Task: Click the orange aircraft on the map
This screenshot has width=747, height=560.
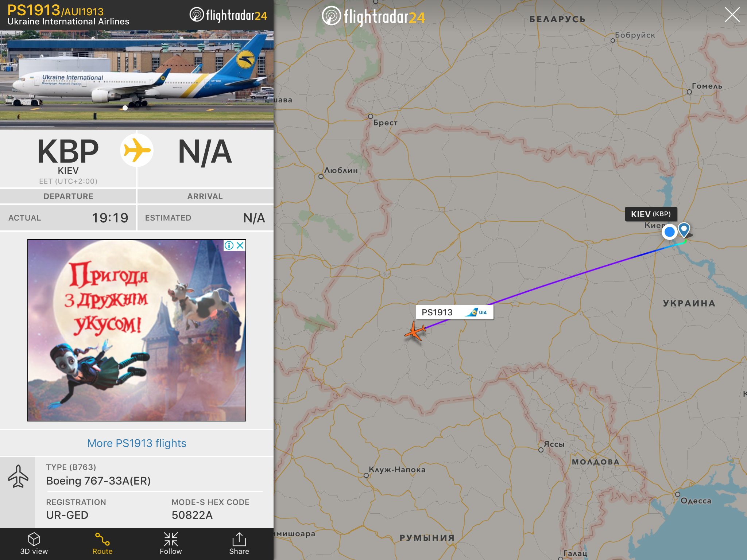Action: point(415,331)
